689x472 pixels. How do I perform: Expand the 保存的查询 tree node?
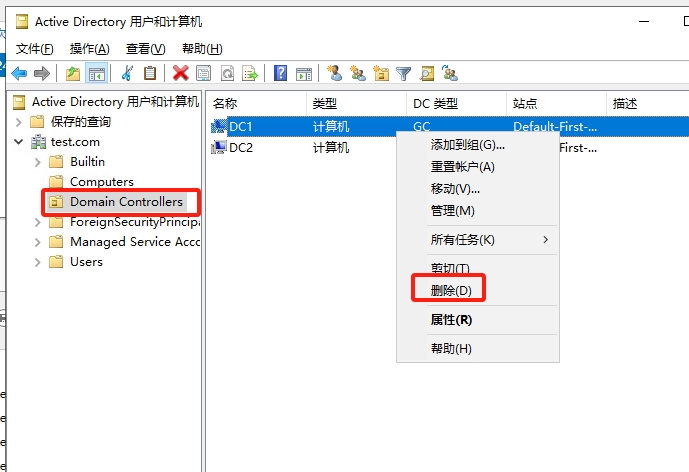tap(18, 122)
